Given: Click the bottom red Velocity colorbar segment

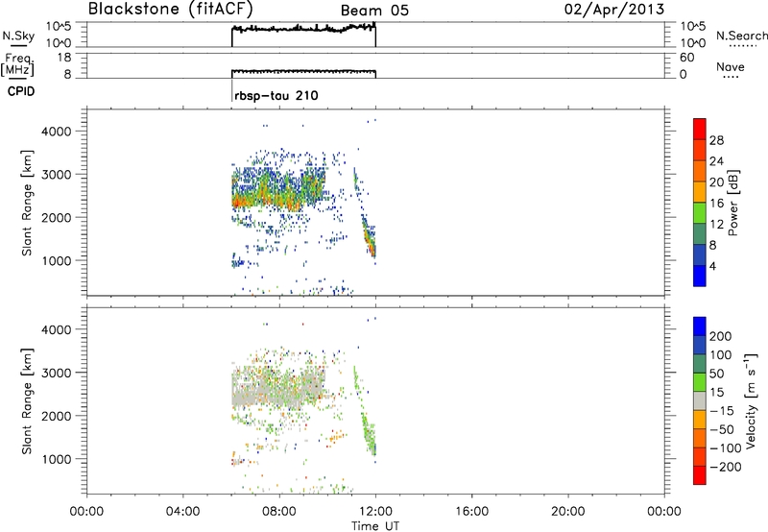Looking at the screenshot, I should pyautogui.click(x=700, y=475).
